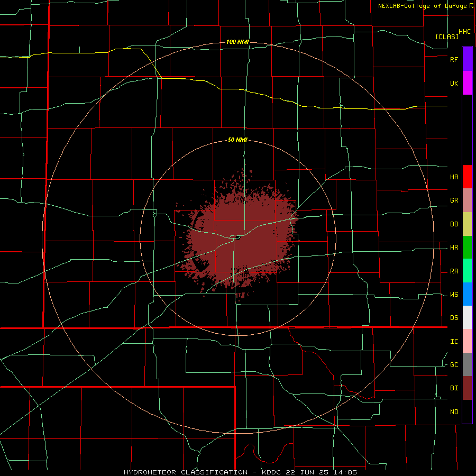
Task: Click the "HR" legend label
Action: coord(454,248)
